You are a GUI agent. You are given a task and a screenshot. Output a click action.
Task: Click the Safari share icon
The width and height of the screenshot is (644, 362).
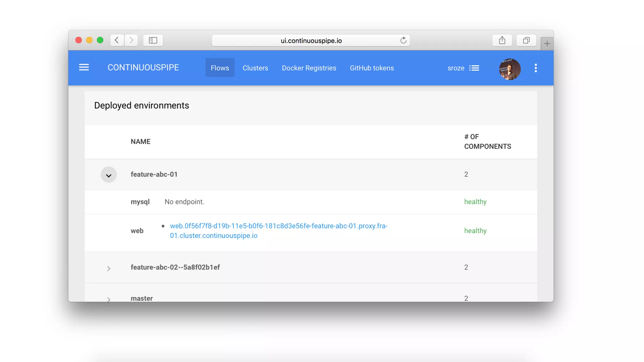pos(502,40)
